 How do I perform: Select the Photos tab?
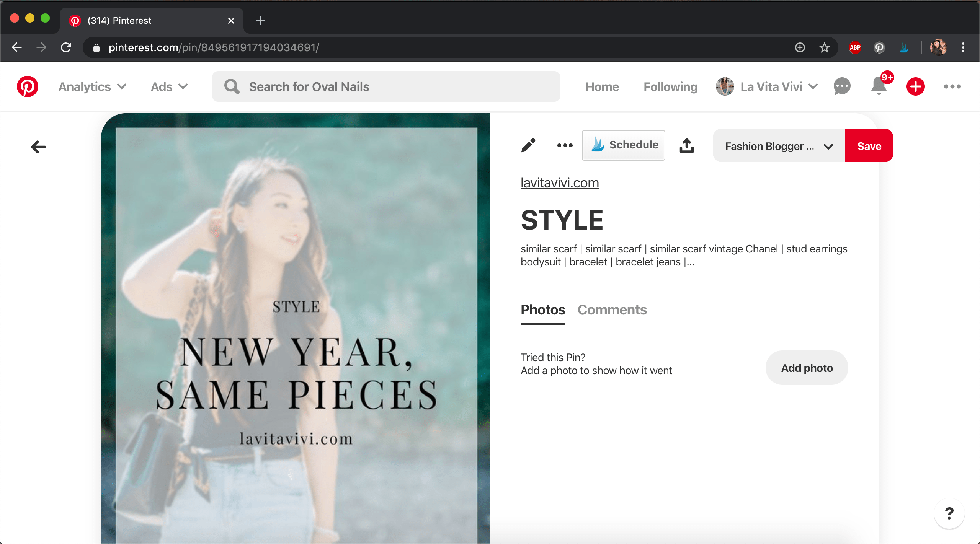pos(542,309)
